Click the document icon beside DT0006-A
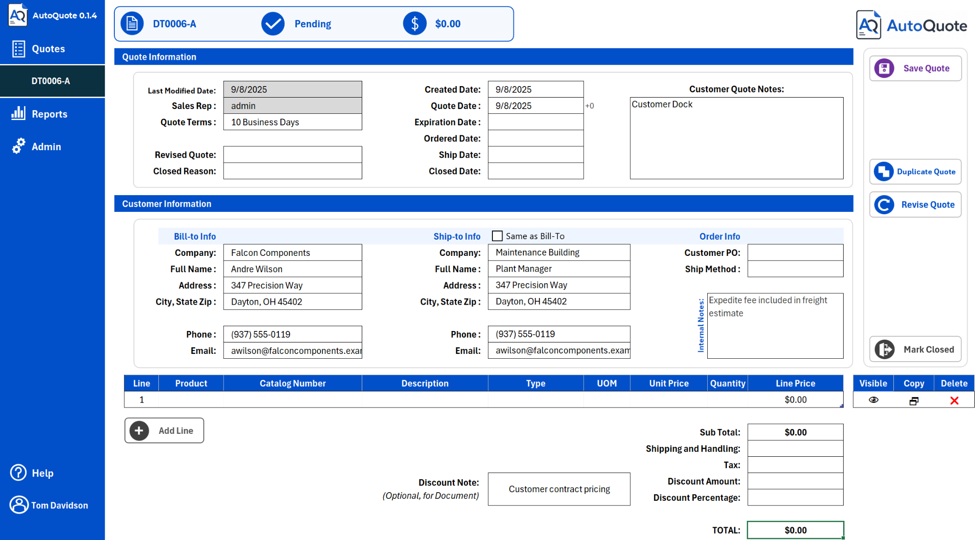Screen dimensions: 980x540 (x=132, y=23)
